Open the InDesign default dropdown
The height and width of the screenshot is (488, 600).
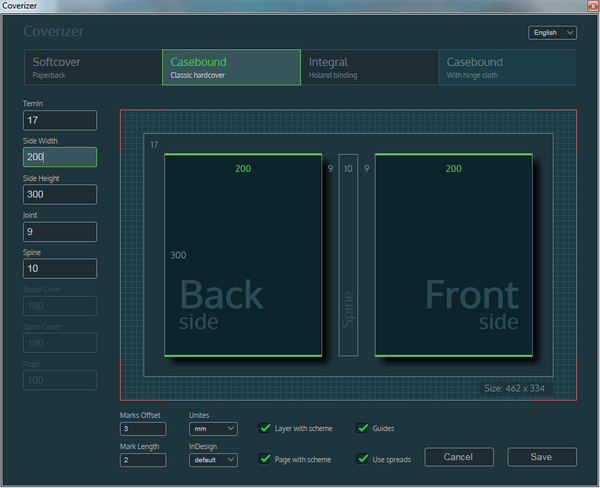click(x=213, y=460)
